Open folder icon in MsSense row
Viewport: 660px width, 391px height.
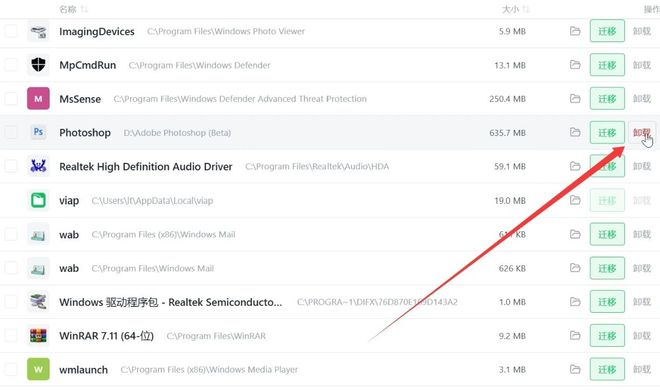pos(575,98)
